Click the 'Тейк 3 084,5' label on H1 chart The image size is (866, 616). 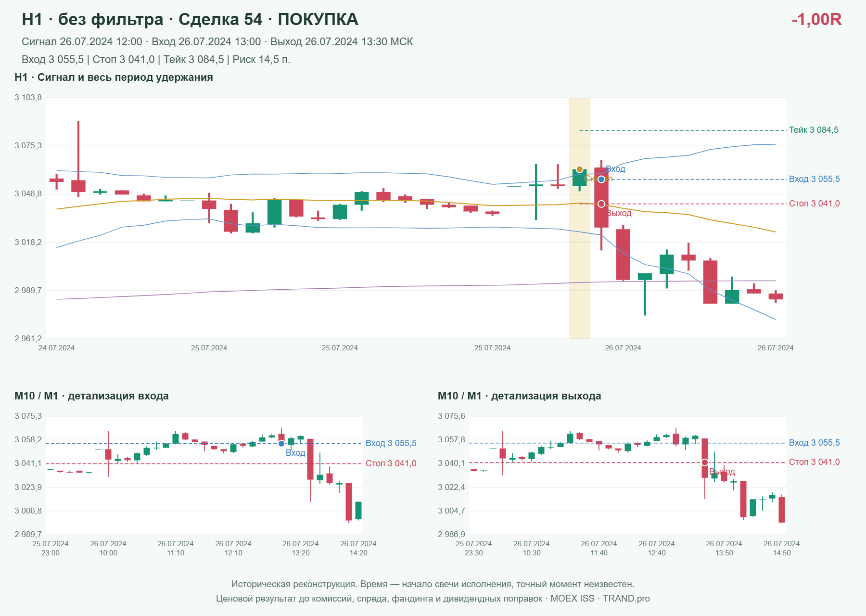814,130
